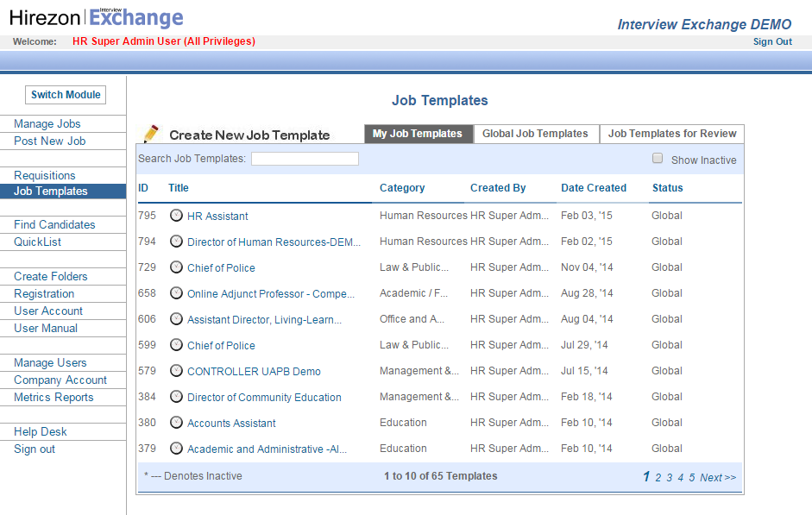
Task: Click the pencil icon beside Create New Job Template
Action: tap(151, 134)
